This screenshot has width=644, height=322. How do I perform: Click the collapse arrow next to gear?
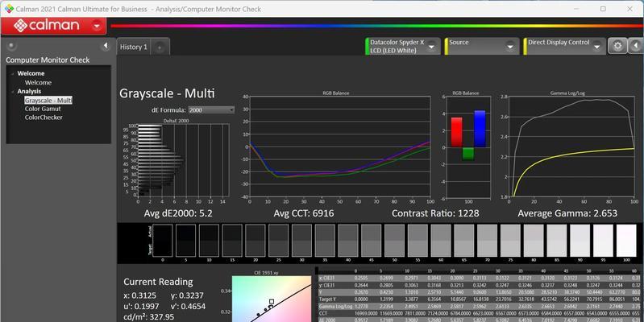click(x=636, y=46)
